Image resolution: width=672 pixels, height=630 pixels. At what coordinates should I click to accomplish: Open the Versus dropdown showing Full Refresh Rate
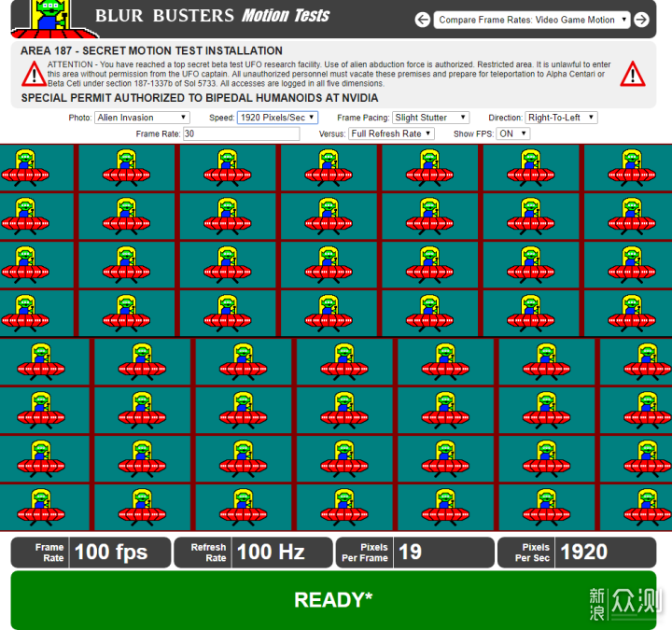[x=391, y=133]
